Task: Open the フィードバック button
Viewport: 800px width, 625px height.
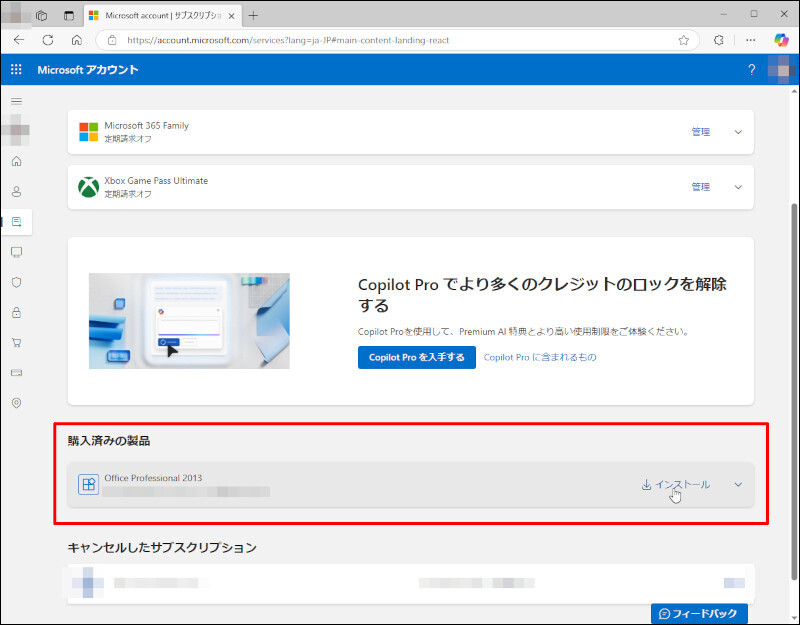Action: coord(699,613)
